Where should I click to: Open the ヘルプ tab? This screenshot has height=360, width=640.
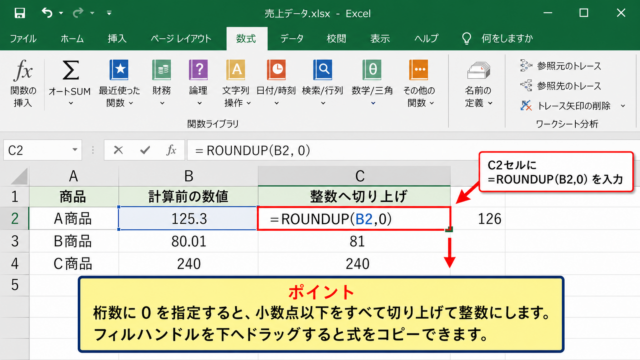426,38
